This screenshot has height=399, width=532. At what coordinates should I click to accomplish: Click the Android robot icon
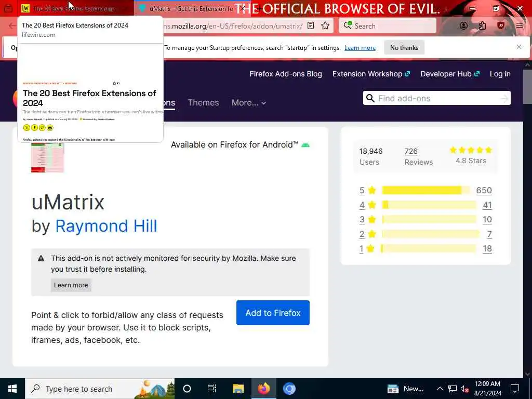point(305,145)
